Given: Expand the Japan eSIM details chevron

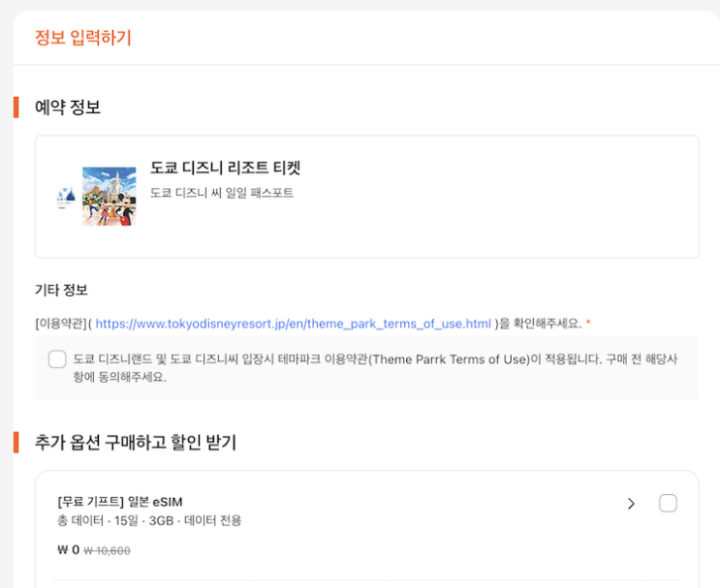Looking at the screenshot, I should [x=632, y=504].
